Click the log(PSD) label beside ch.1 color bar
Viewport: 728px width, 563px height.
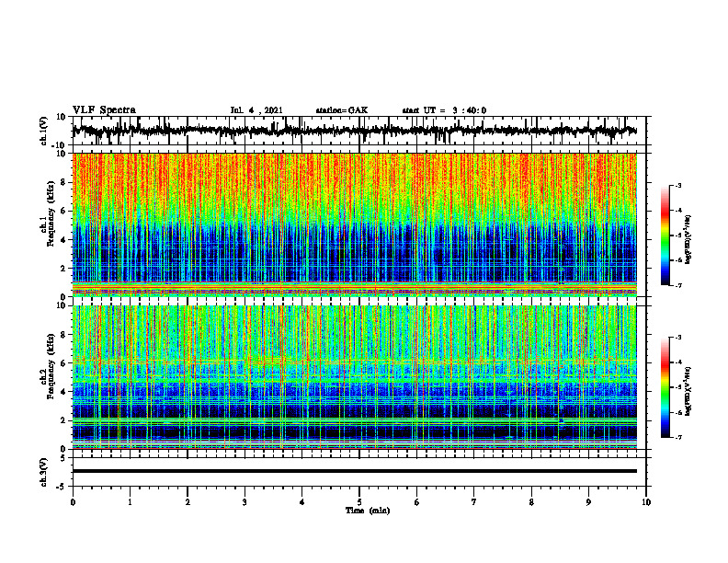coord(688,240)
